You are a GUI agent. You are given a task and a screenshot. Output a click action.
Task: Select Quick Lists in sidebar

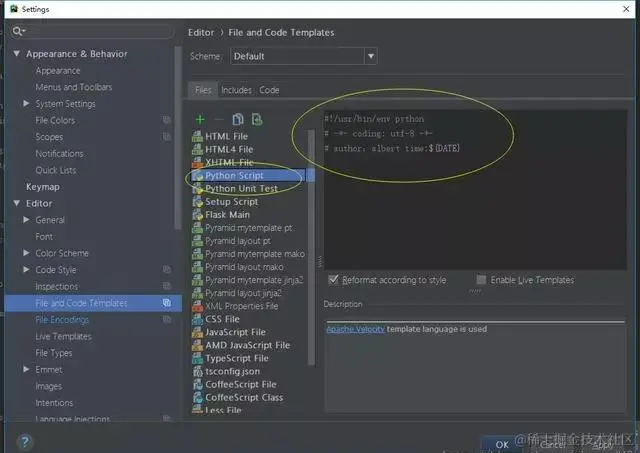56,170
